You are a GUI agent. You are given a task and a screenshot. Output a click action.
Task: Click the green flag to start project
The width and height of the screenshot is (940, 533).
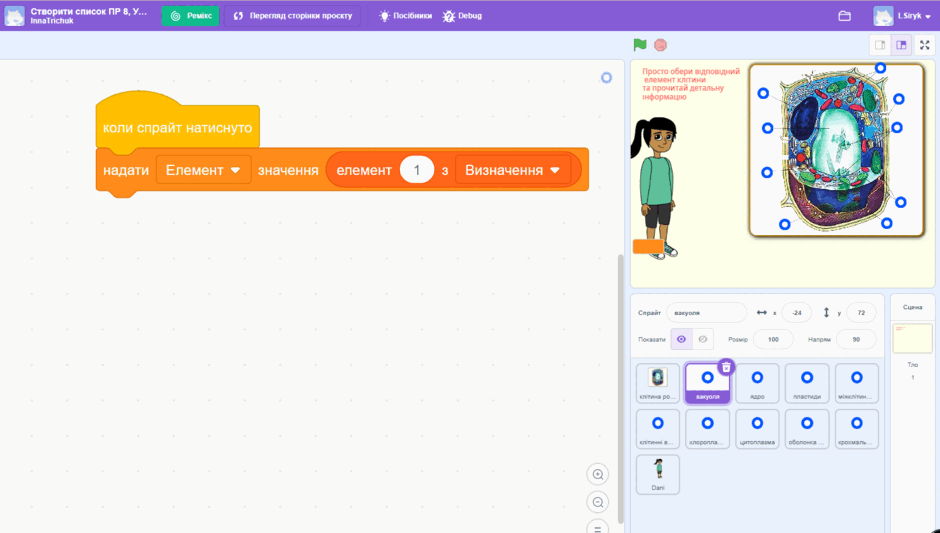640,45
